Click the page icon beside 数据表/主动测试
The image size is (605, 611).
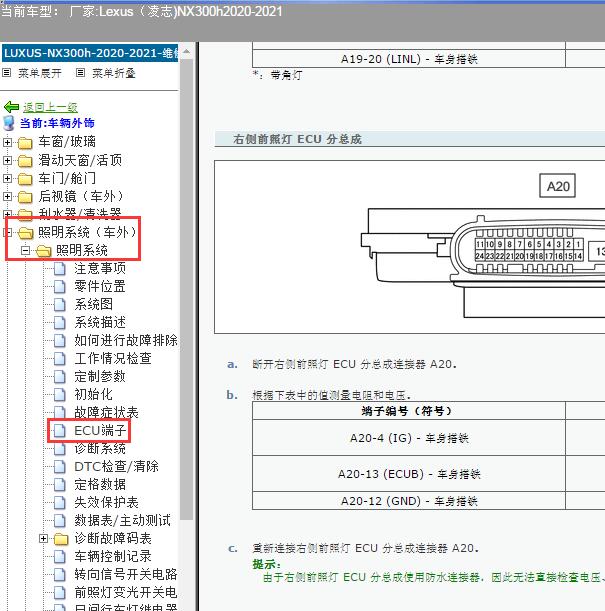click(x=60, y=520)
